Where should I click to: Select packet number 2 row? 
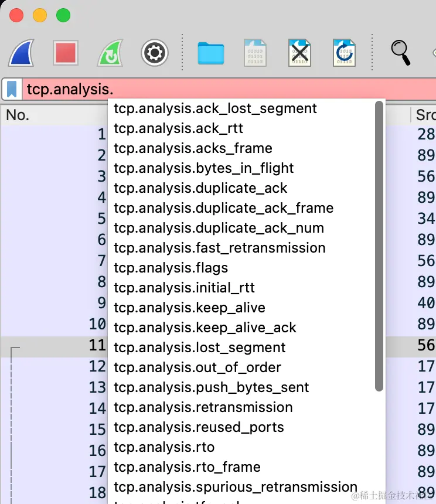54,155
